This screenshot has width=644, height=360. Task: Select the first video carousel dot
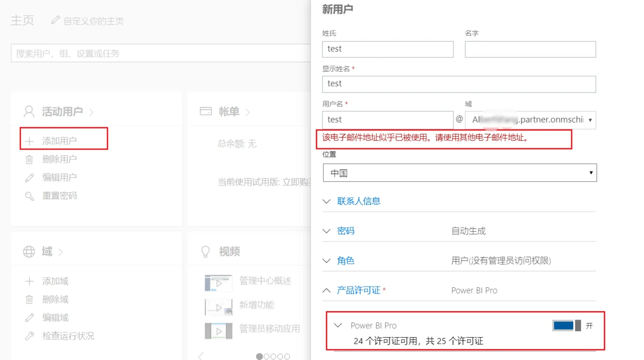(x=260, y=356)
